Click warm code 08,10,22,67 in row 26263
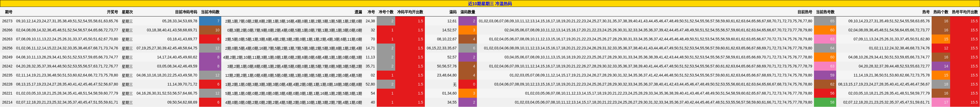This screenshot has height=107, width=980. pyautogui.click(x=447, y=39)
